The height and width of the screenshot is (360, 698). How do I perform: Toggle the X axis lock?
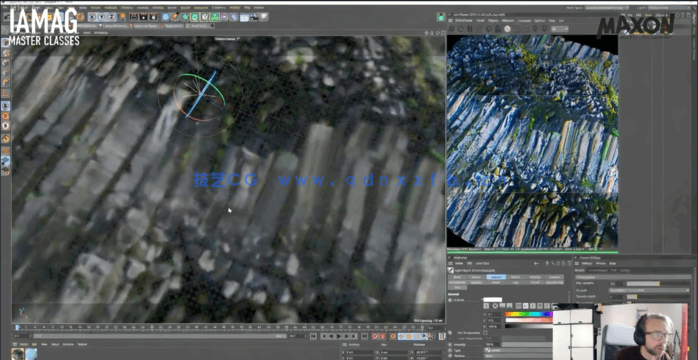[x=92, y=17]
